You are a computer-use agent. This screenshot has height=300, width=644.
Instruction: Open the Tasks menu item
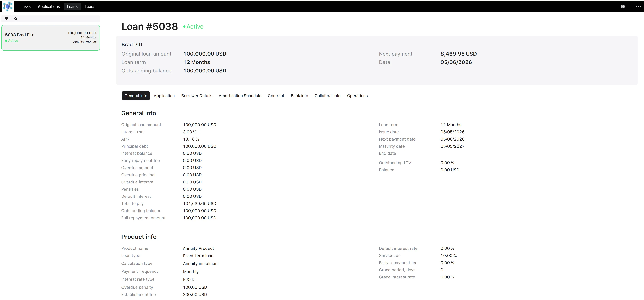tap(26, 6)
